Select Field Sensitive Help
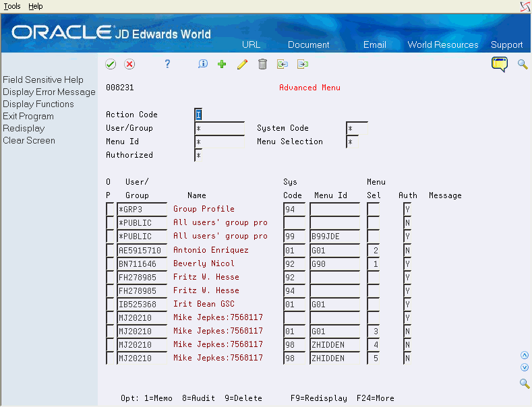Image resolution: width=532 pixels, height=407 pixels. click(x=43, y=80)
